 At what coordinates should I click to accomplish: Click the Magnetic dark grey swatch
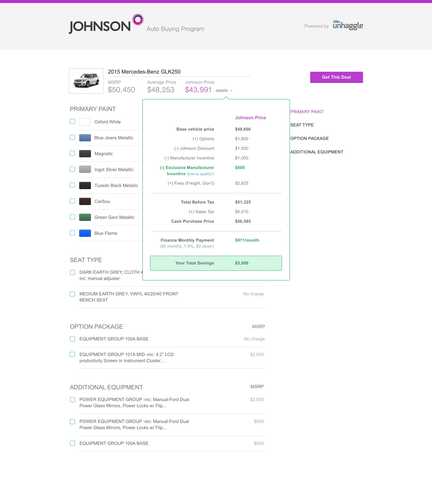85,154
